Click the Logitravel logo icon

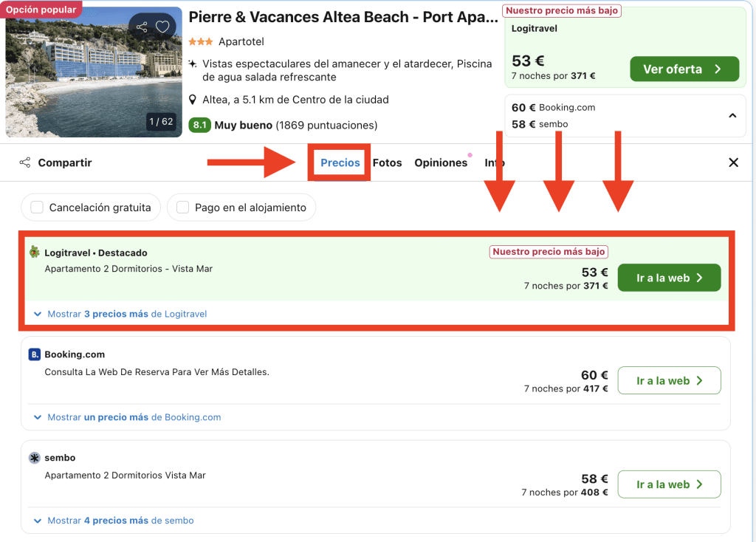pos(34,253)
